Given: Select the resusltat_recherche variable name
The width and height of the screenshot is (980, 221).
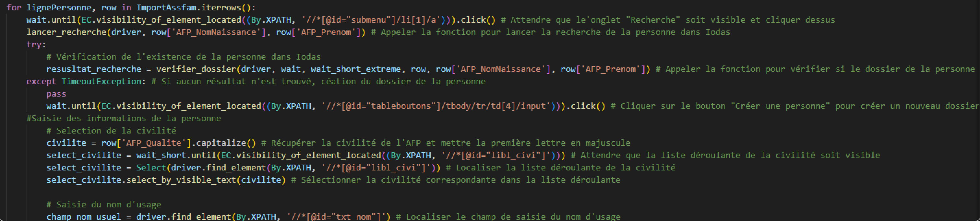Looking at the screenshot, I should tap(94, 69).
